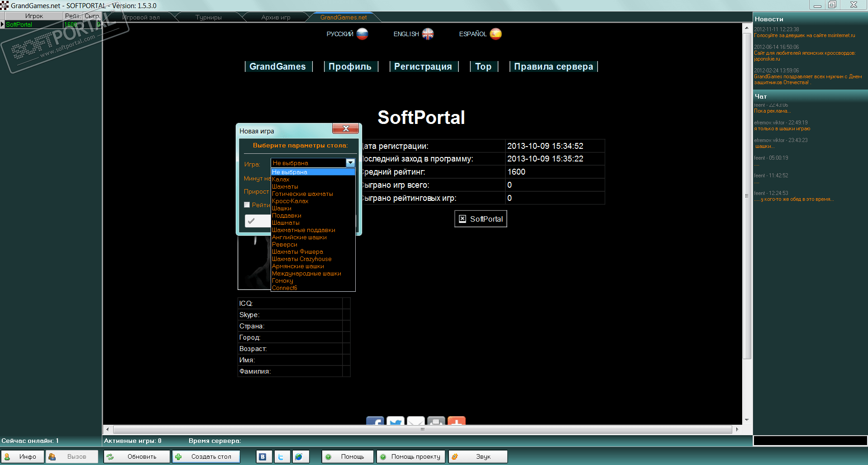The image size is (868, 465).
Task: Click the SoftPortal button under profile stats
Action: tap(481, 219)
